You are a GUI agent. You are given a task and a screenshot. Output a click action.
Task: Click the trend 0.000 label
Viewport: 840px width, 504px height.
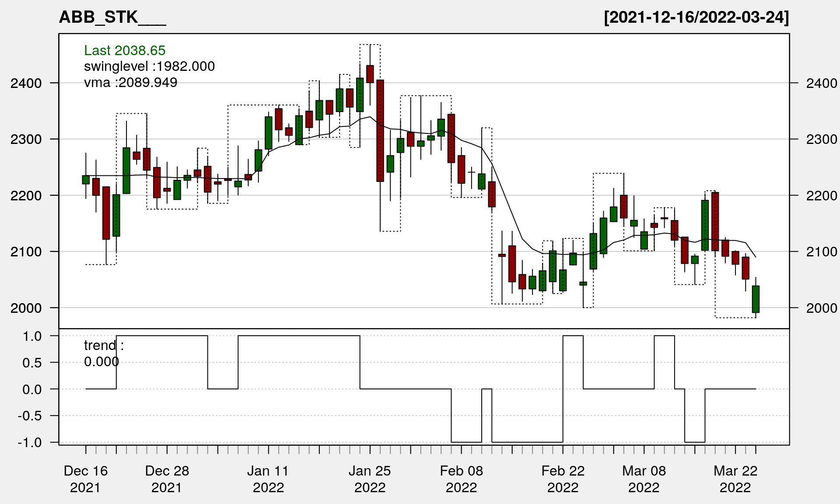point(104,353)
